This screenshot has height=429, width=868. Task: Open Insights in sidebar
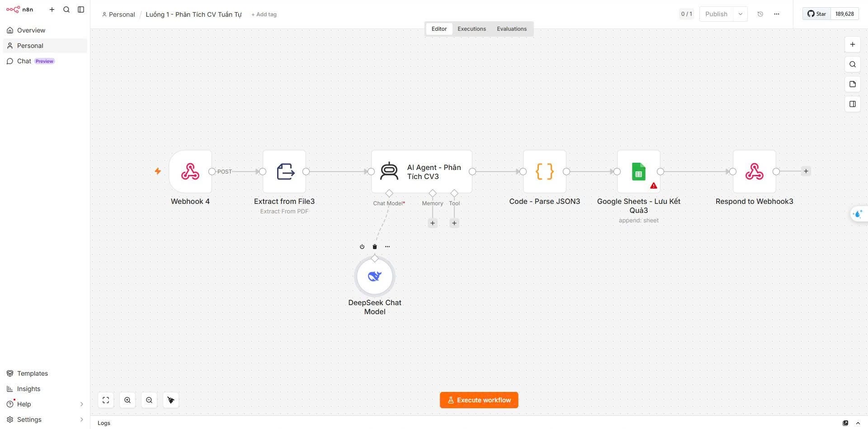pyautogui.click(x=45, y=389)
